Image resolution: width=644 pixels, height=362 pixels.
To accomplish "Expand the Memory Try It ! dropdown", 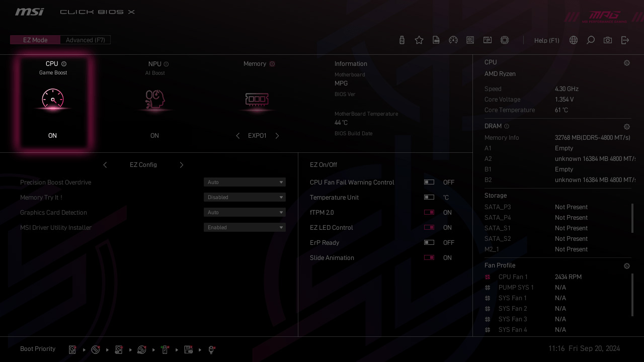I will (x=245, y=198).
